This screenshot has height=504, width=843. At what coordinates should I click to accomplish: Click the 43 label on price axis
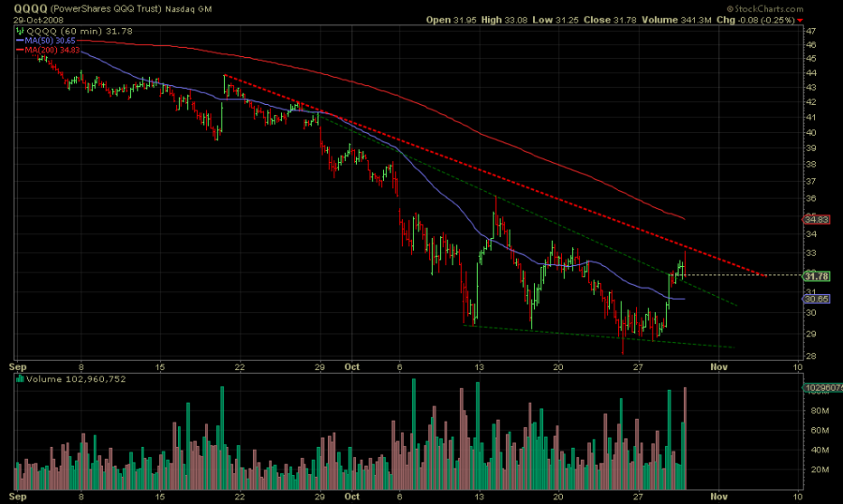(x=811, y=88)
